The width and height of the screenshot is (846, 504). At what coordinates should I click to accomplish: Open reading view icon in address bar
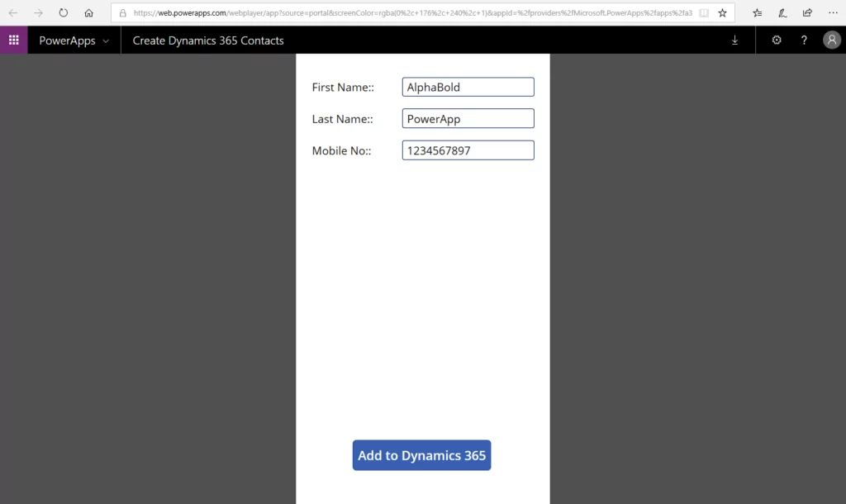click(x=704, y=13)
